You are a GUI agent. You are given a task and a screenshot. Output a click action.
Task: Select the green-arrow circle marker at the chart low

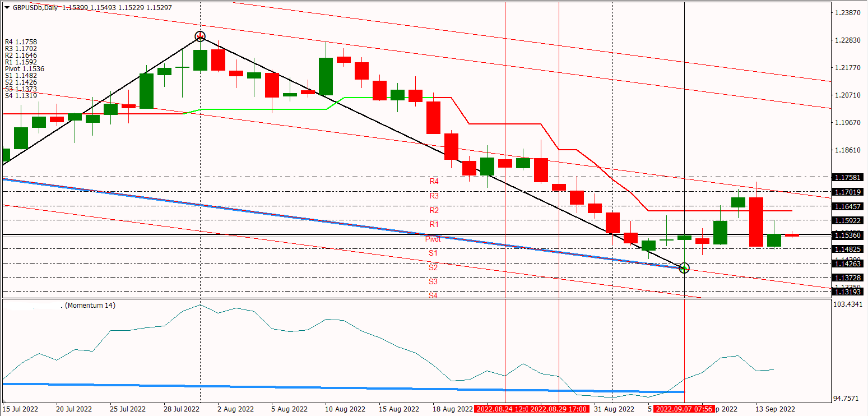pyautogui.click(x=684, y=268)
